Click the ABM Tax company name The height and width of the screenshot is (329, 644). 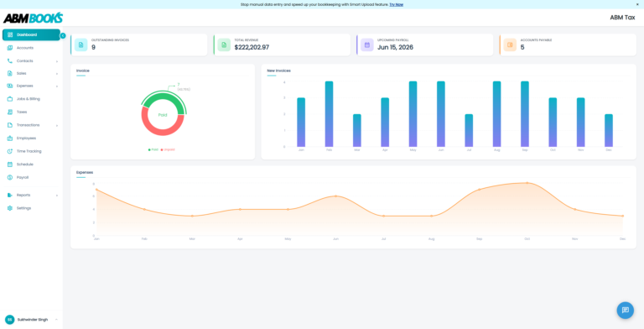(622, 18)
